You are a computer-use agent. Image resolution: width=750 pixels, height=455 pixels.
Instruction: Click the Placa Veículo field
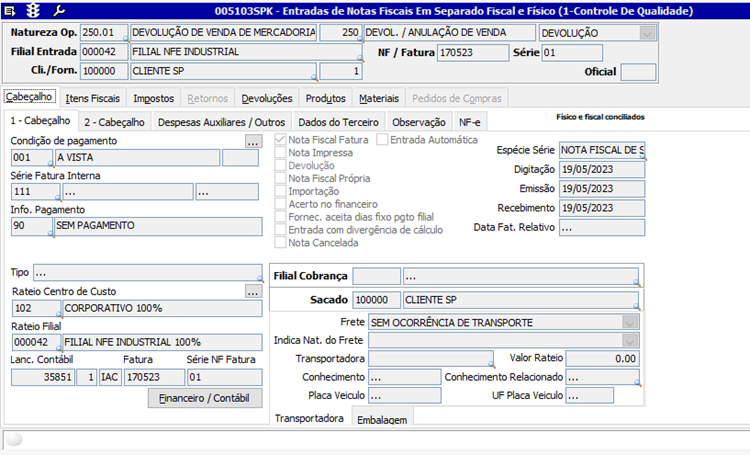tap(405, 396)
